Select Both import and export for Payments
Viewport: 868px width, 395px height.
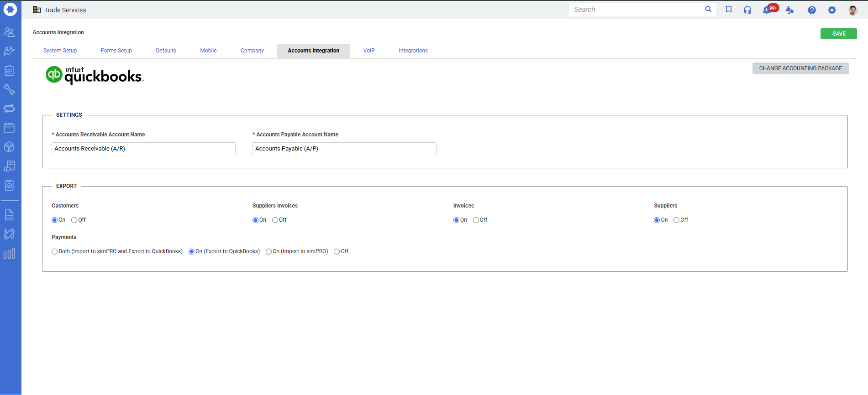(55, 252)
